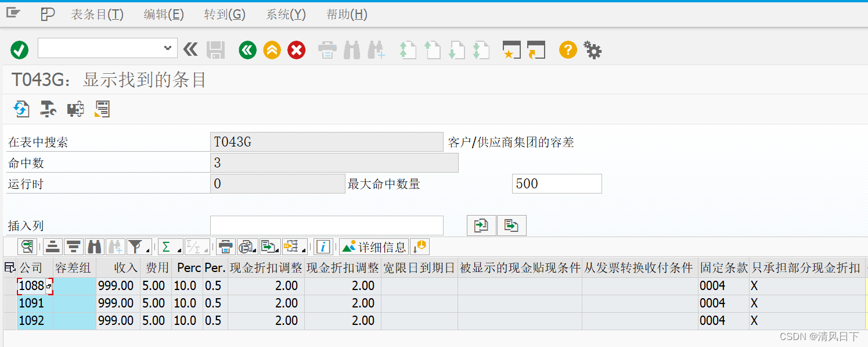Image resolution: width=868 pixels, height=347 pixels.
Task: Sort column ascending in grid toolbar
Action: pyautogui.click(x=52, y=246)
